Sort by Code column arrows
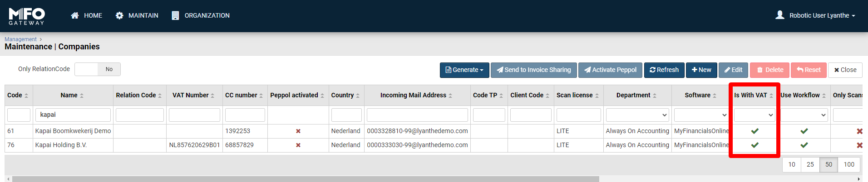 pyautogui.click(x=26, y=96)
